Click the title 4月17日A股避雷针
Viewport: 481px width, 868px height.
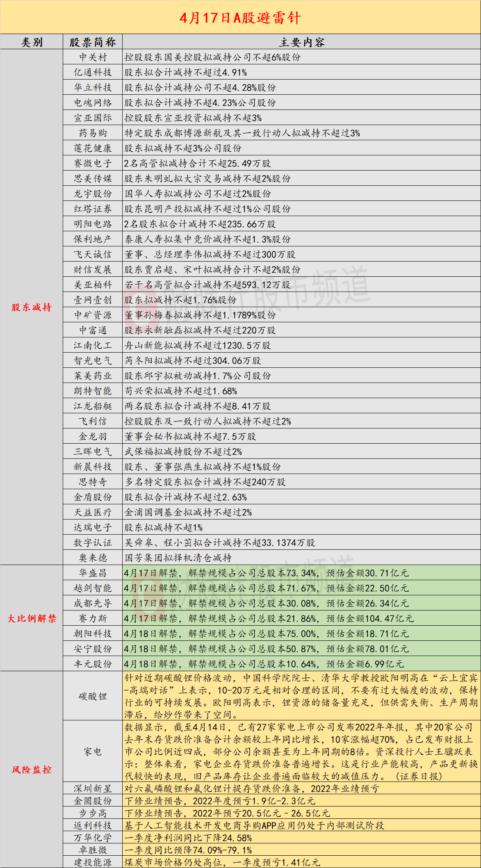(x=240, y=18)
